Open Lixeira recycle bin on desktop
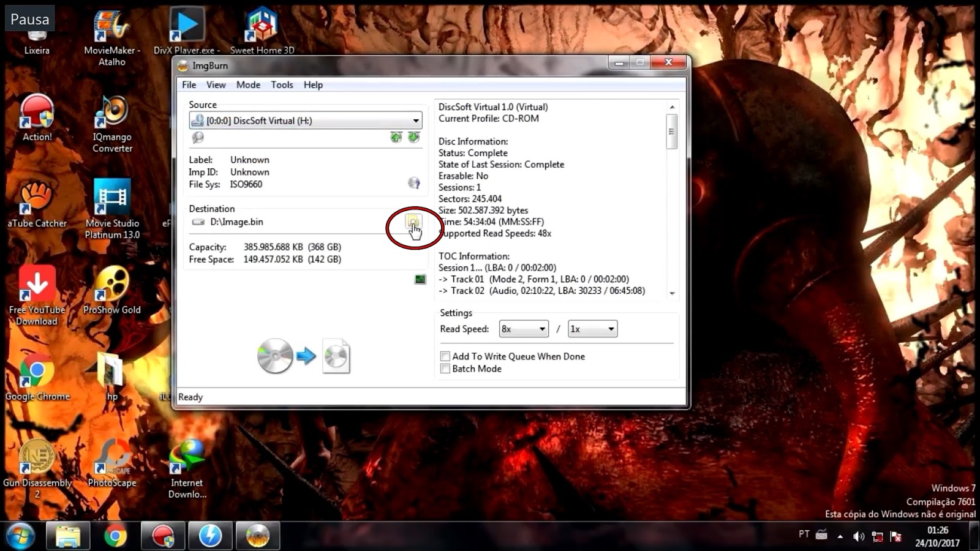Screen dimensions: 980x551 pyautogui.click(x=37, y=31)
